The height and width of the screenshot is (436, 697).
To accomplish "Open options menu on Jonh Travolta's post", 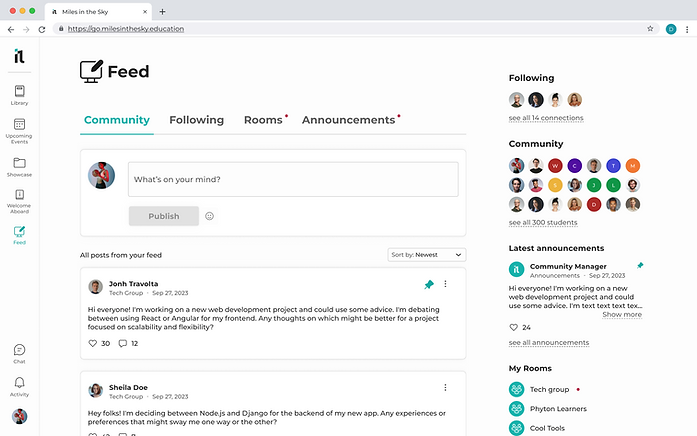I will coord(445,285).
